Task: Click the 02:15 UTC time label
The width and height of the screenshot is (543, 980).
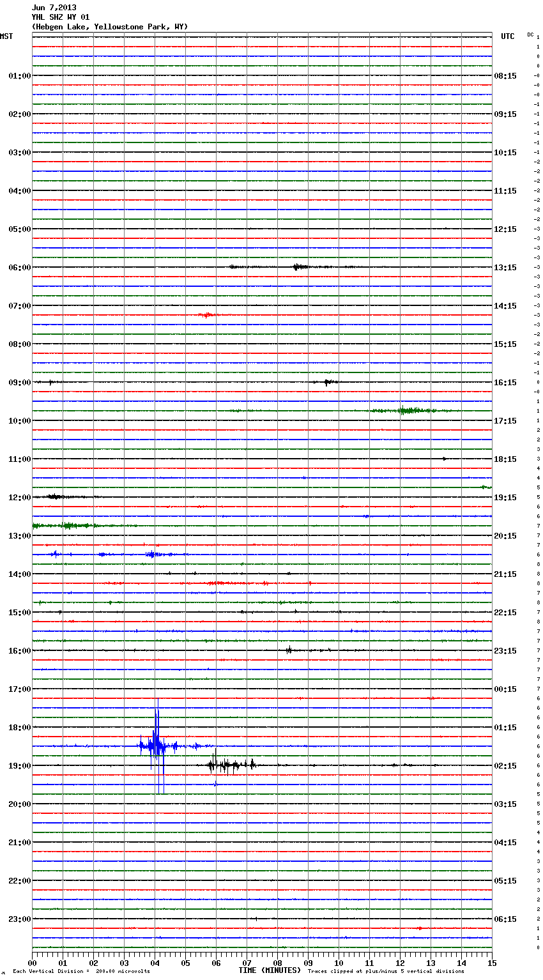Action: [505, 766]
